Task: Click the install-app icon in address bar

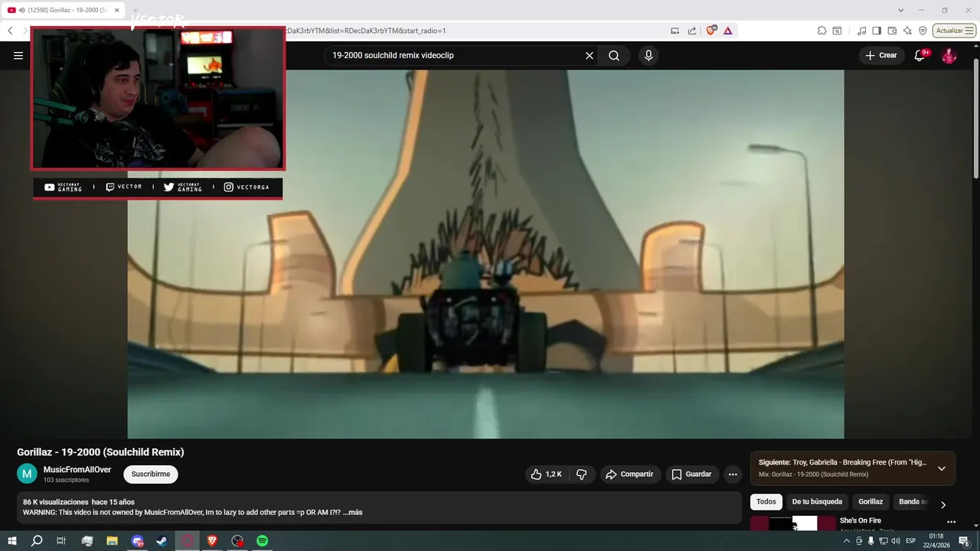Action: click(675, 31)
